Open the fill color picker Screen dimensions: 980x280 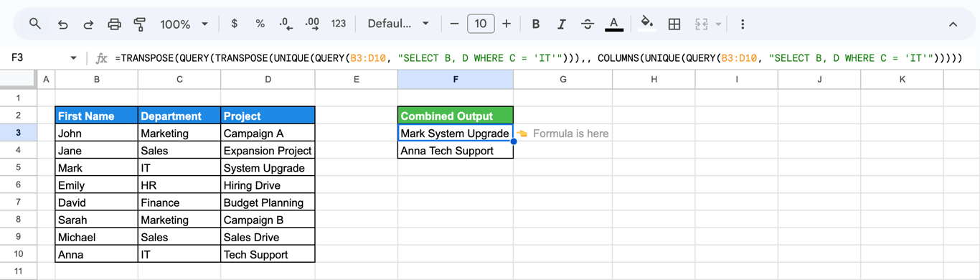647,24
